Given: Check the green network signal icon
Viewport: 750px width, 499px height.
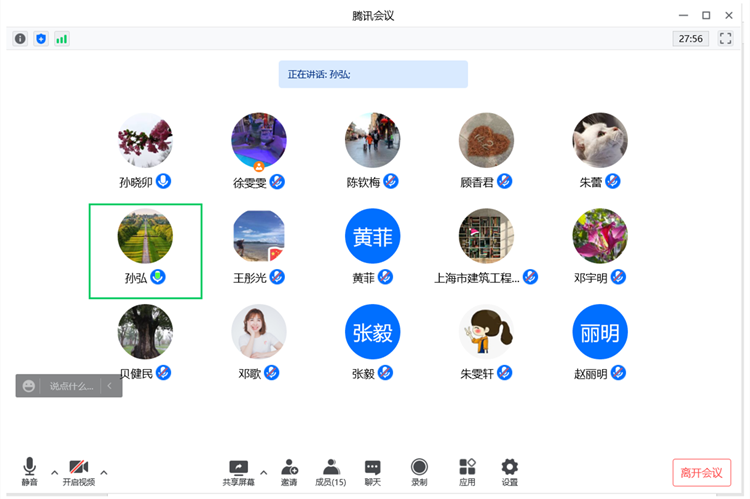Looking at the screenshot, I should click(62, 39).
